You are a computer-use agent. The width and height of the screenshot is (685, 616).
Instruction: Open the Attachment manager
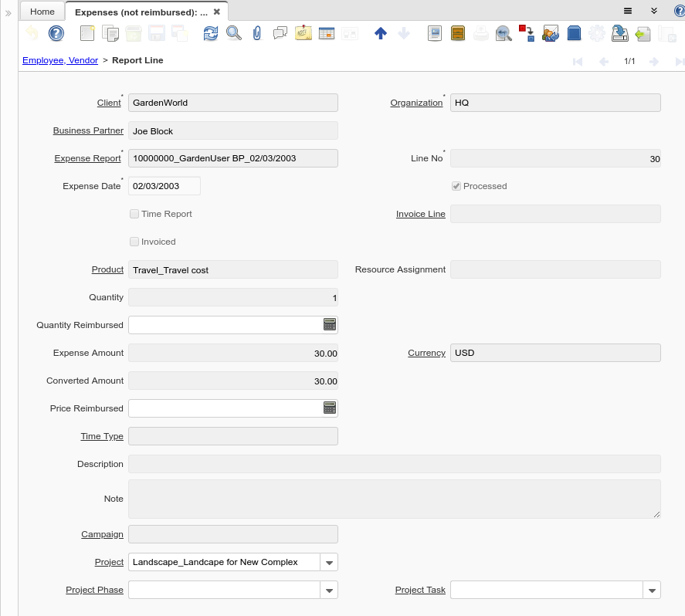256,33
